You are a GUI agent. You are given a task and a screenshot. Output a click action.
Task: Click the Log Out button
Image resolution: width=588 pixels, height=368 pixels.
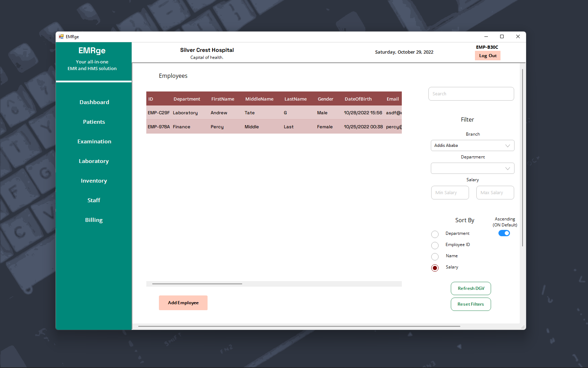coord(487,55)
